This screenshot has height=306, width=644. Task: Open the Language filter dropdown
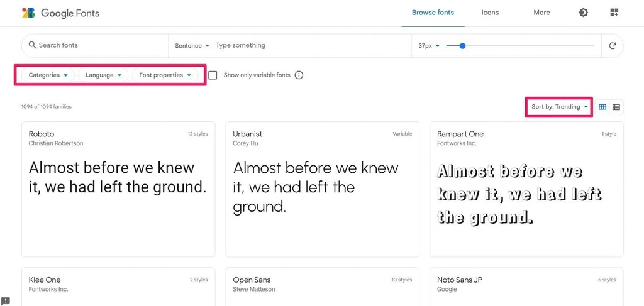103,75
